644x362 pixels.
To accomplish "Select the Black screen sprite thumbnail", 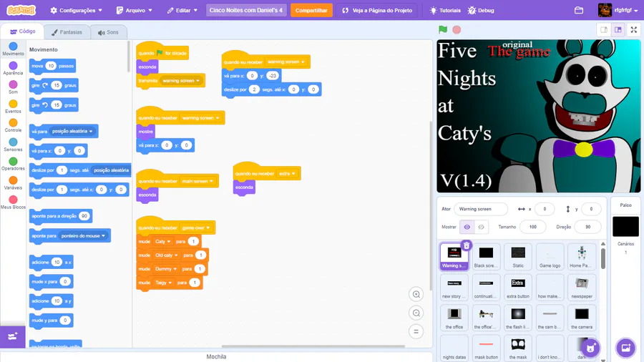I will (486, 257).
